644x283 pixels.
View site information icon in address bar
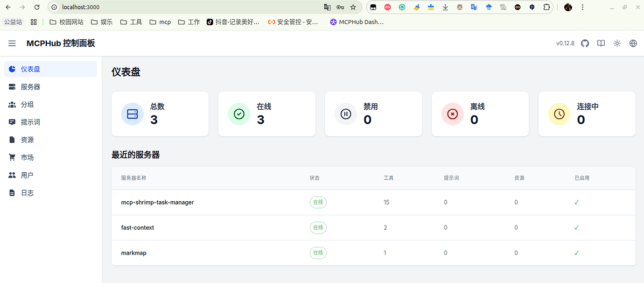click(x=54, y=7)
